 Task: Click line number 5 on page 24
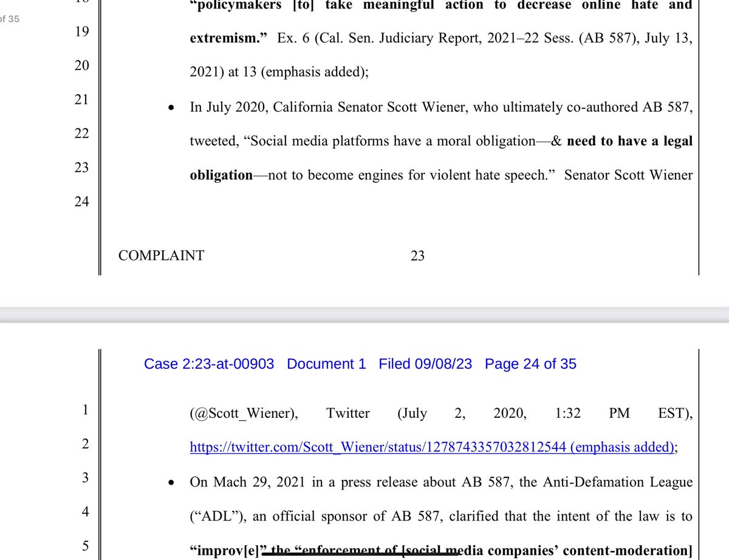point(85,546)
